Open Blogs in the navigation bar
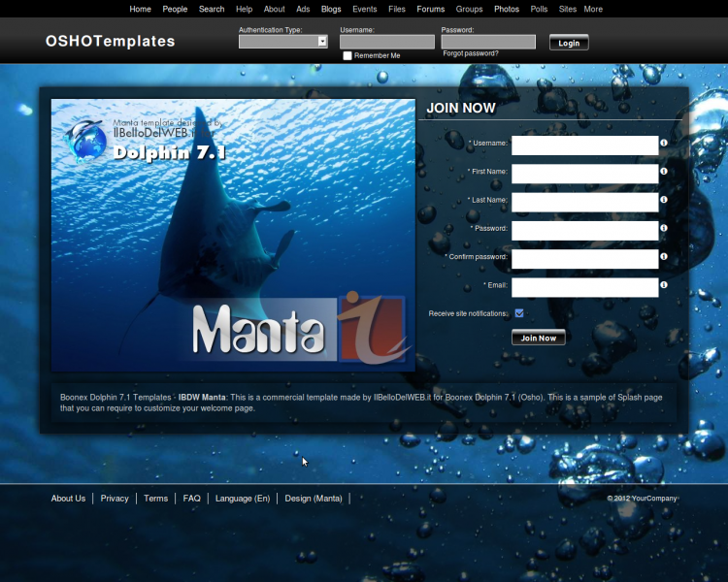 (331, 9)
